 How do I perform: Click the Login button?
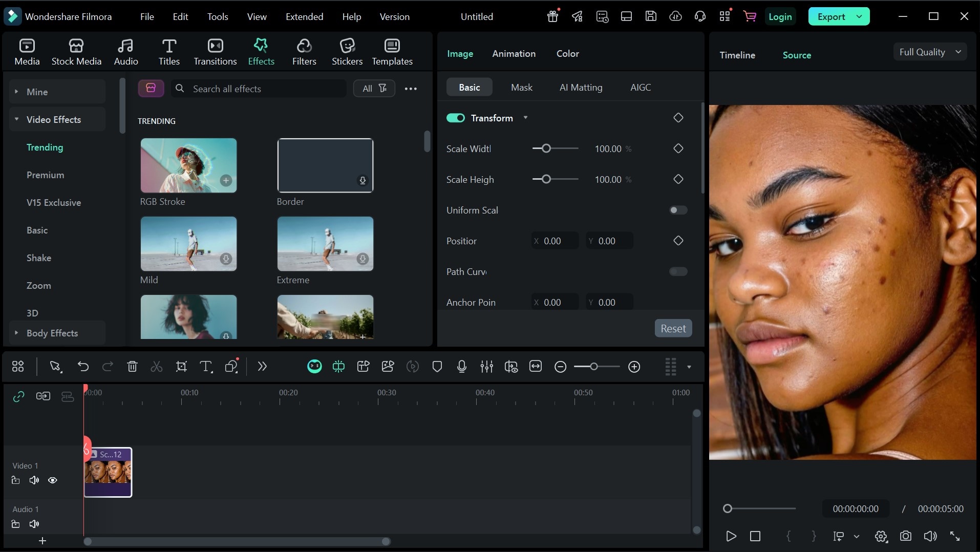click(x=780, y=17)
